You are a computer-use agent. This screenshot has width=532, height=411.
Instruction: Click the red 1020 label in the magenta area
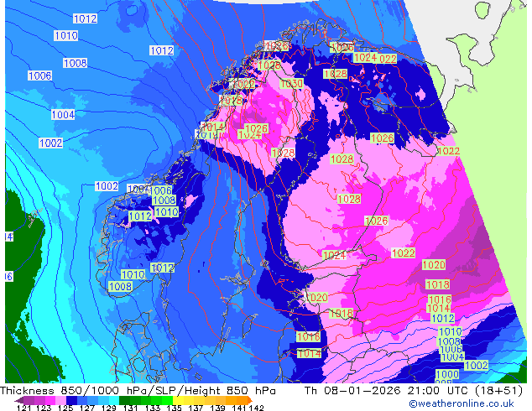click(434, 264)
